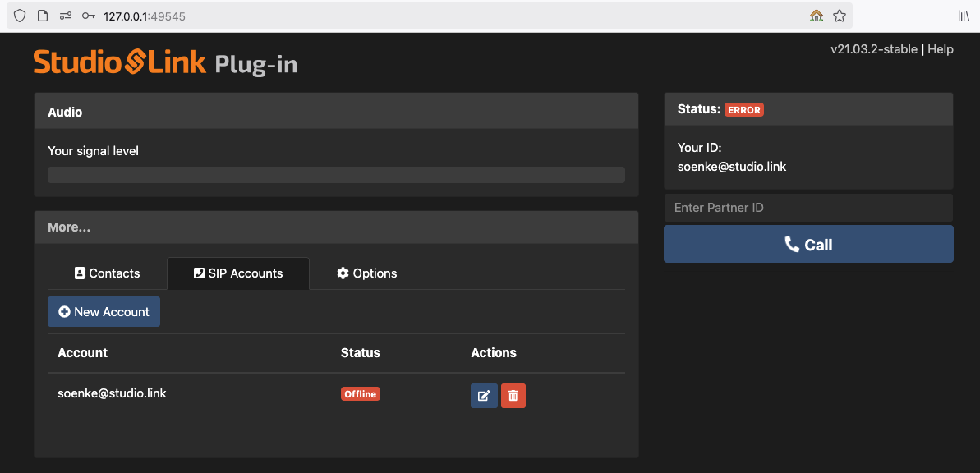
Task: Focus the Enter Partner ID field
Action: coord(809,208)
